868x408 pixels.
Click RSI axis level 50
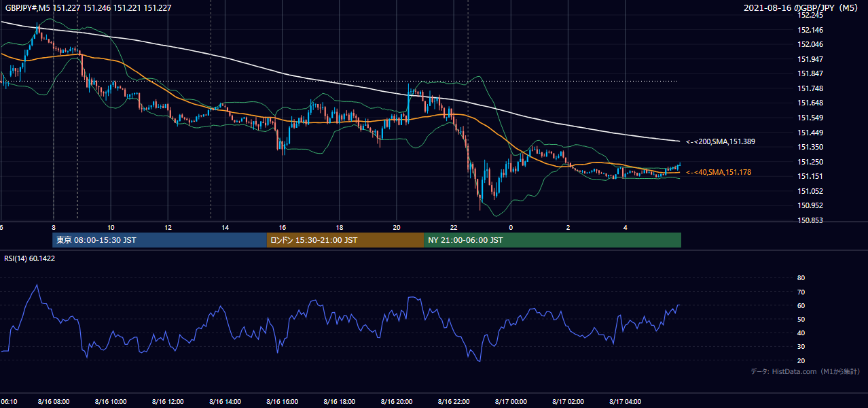point(801,319)
